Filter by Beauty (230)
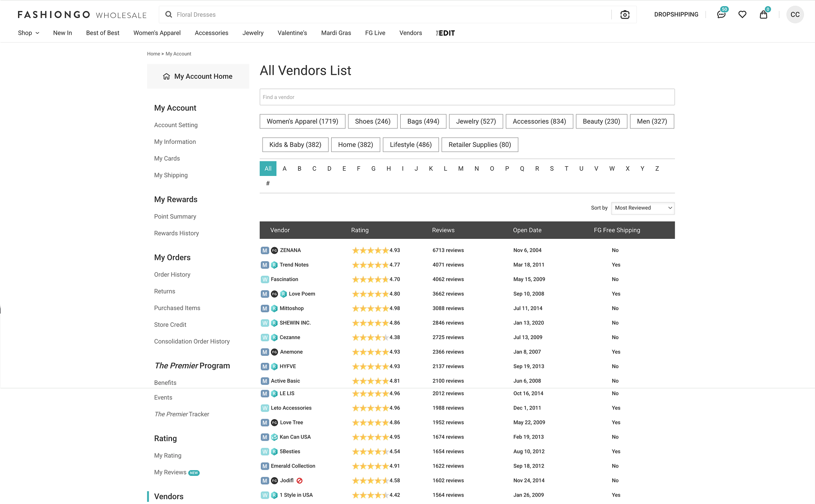Viewport: 815px width, 504px height. [601, 121]
